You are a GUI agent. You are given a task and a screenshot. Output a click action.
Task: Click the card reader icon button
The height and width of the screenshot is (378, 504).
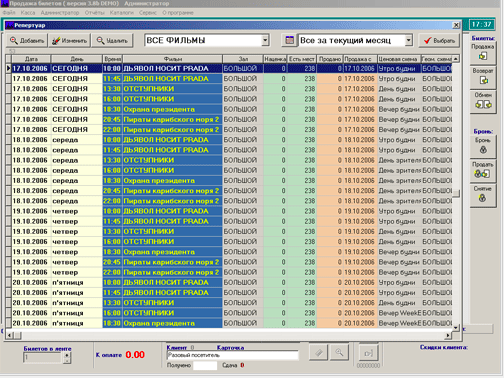368,353
